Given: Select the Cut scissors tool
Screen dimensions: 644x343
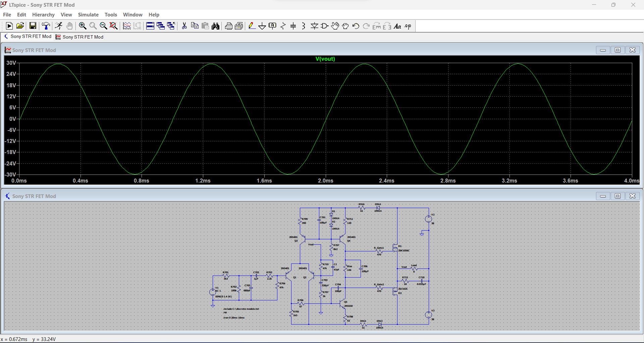Looking at the screenshot, I should (x=184, y=26).
